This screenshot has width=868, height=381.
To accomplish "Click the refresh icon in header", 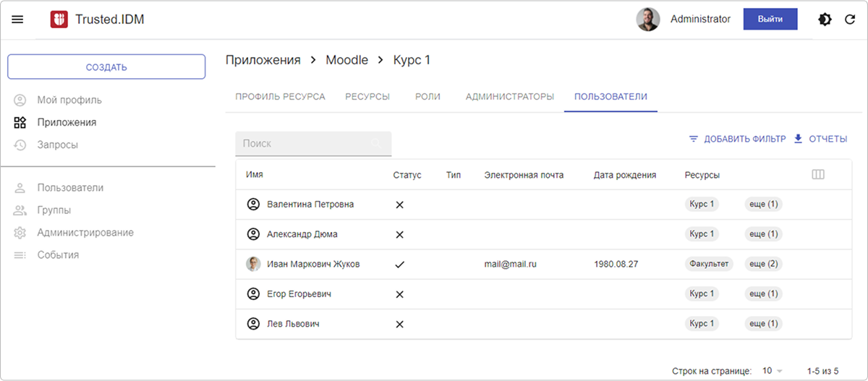I will [x=850, y=20].
